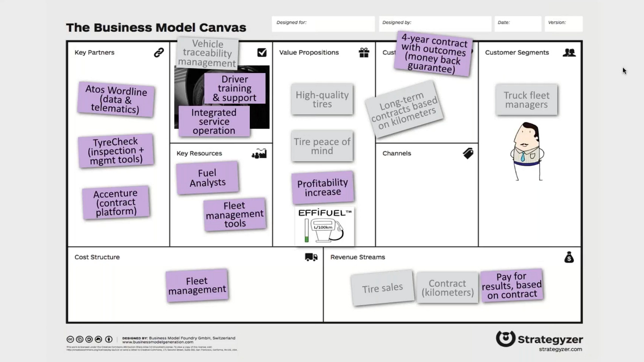Click the Key Resources factory icon

[x=259, y=154]
